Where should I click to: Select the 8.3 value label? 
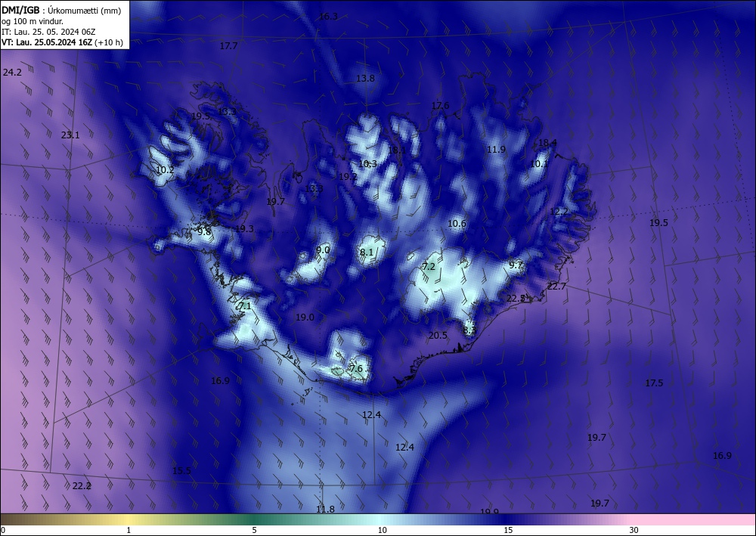(x=469, y=330)
